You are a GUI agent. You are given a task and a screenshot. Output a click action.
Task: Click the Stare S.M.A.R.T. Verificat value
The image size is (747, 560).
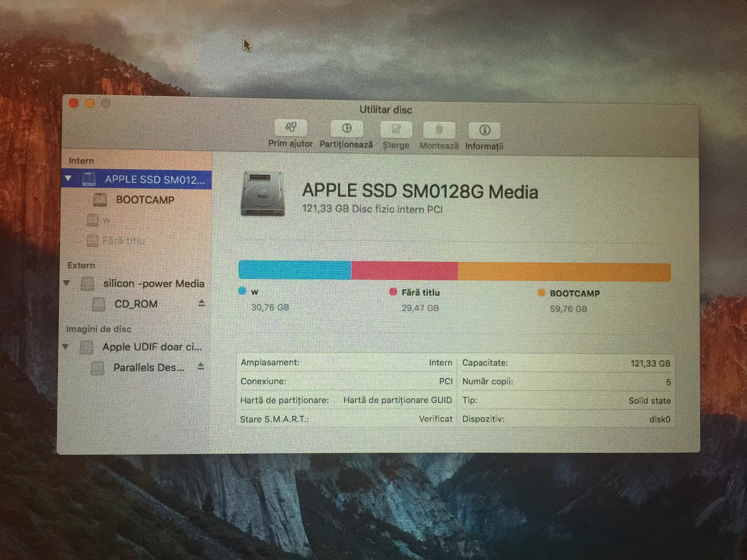[x=436, y=419]
